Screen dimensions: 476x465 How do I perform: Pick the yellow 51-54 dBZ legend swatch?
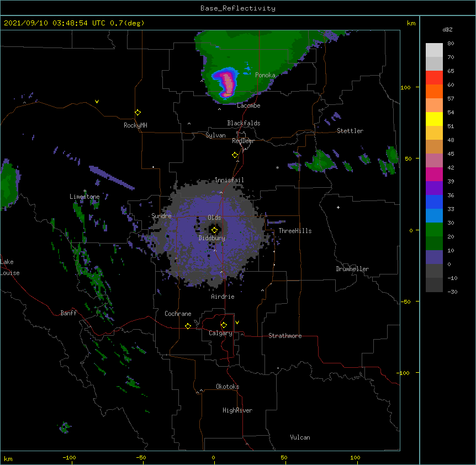coord(434,119)
